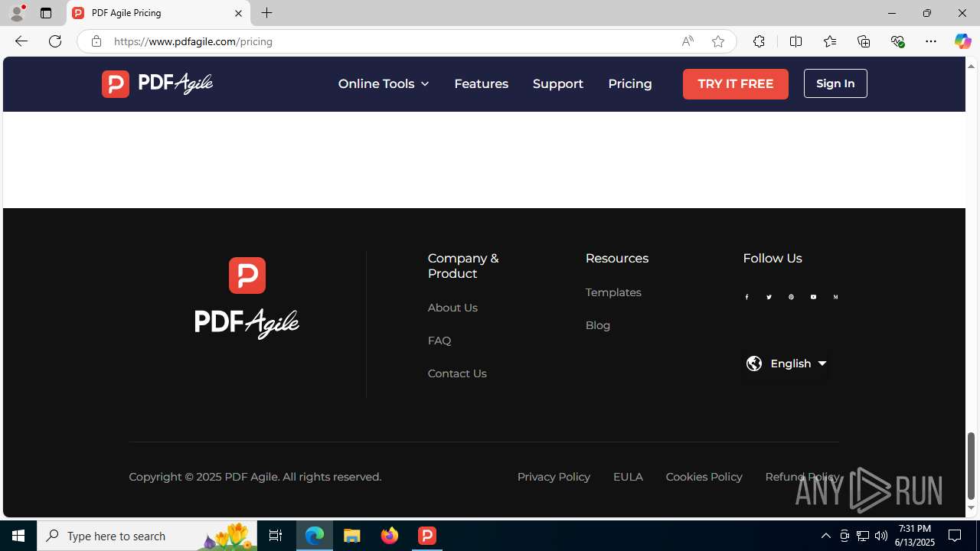Open EULA link
This screenshot has width=980, height=551.
(628, 477)
